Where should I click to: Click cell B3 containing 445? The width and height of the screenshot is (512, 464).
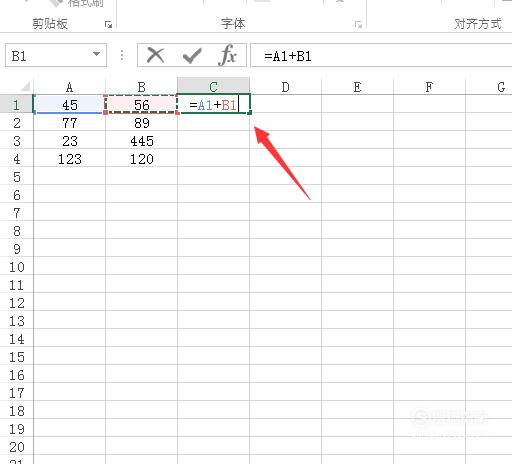coord(141,140)
